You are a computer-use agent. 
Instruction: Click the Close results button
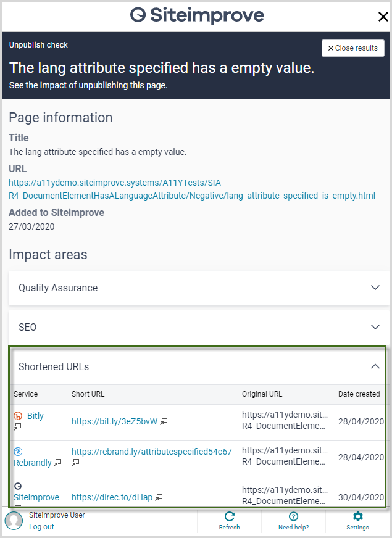(353, 48)
